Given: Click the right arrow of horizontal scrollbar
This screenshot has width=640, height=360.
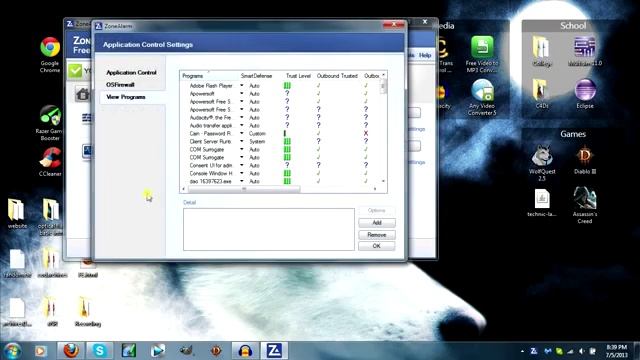Looking at the screenshot, I should pyautogui.click(x=375, y=189).
